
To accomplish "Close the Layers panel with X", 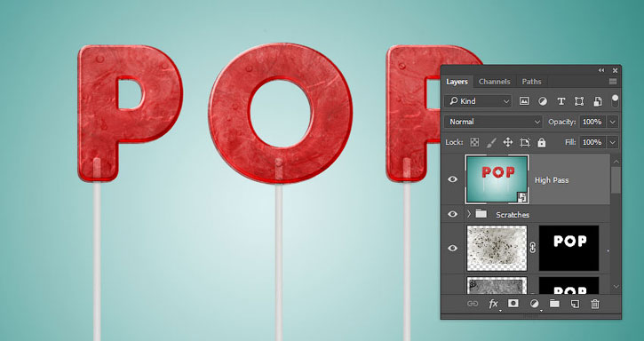I will click(615, 70).
